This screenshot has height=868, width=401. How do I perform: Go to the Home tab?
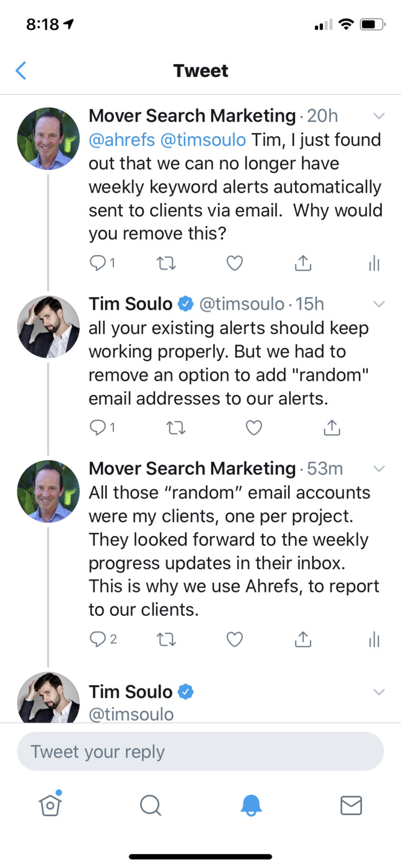pyautogui.click(x=50, y=805)
